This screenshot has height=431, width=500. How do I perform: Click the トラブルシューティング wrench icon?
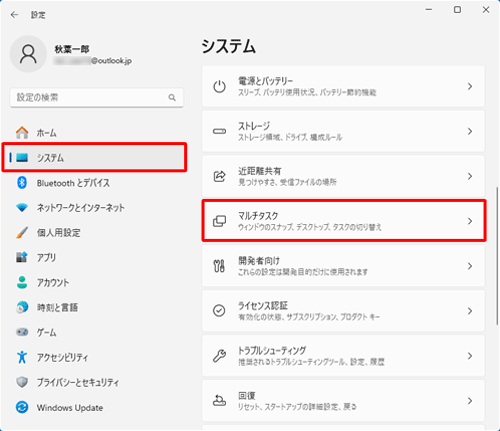click(x=219, y=356)
